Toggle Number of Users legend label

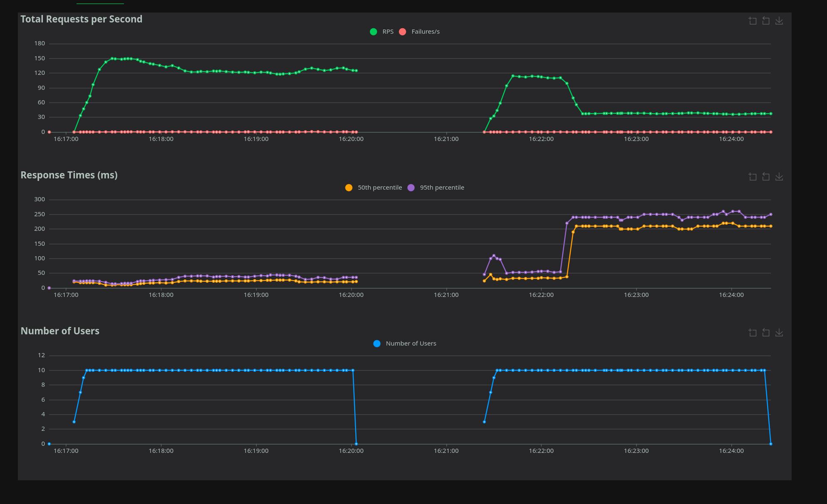coord(411,343)
